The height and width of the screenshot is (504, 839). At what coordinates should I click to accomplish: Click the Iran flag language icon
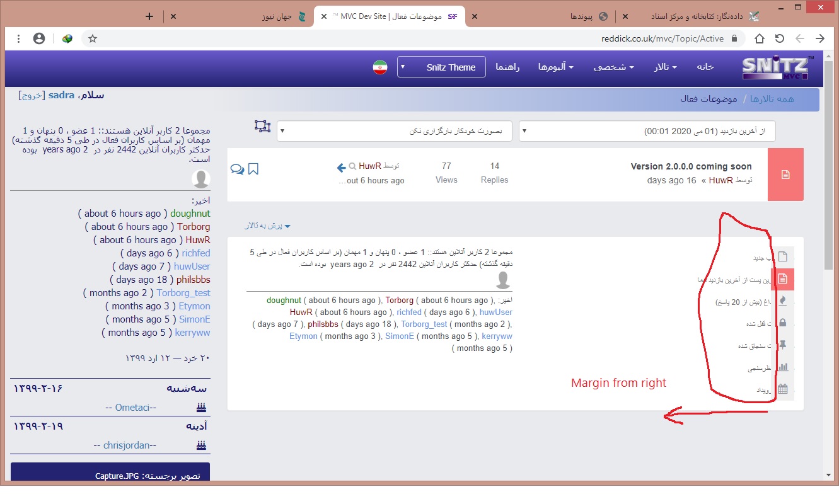[379, 67]
